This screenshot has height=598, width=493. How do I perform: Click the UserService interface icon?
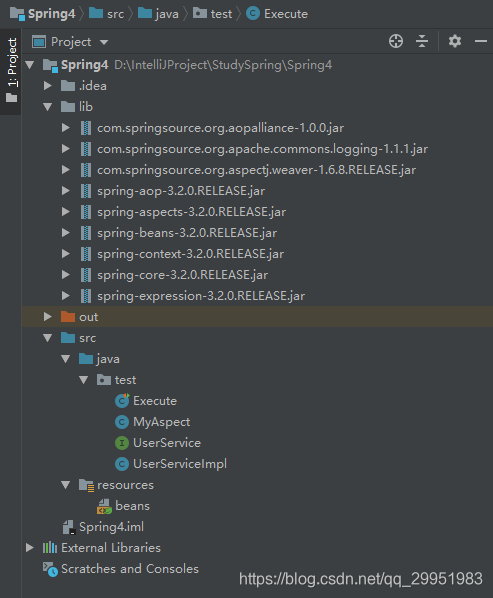coord(122,443)
